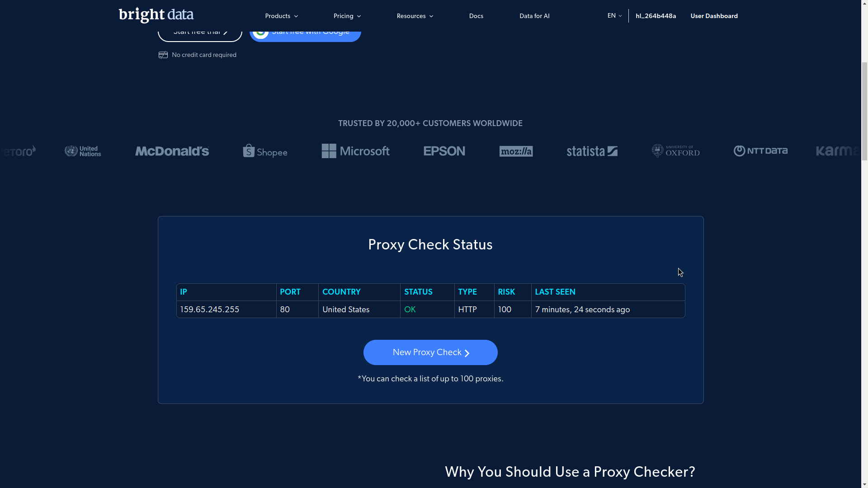
Task: Open the Docs page
Action: click(476, 16)
